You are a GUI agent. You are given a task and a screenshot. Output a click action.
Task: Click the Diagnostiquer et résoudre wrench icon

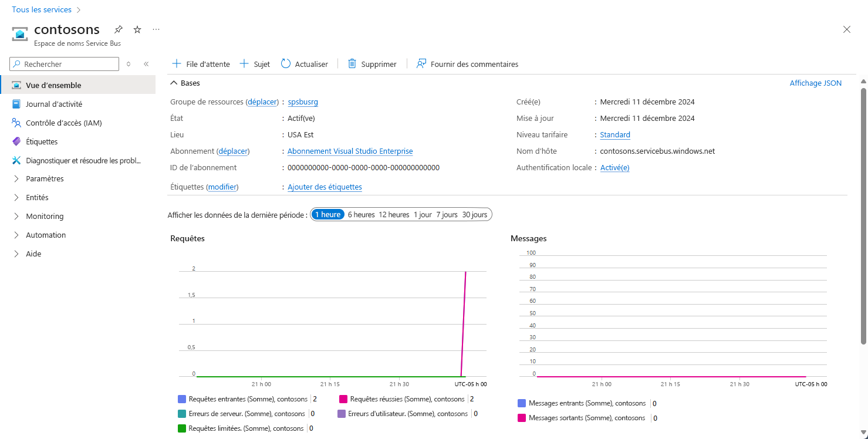click(16, 160)
